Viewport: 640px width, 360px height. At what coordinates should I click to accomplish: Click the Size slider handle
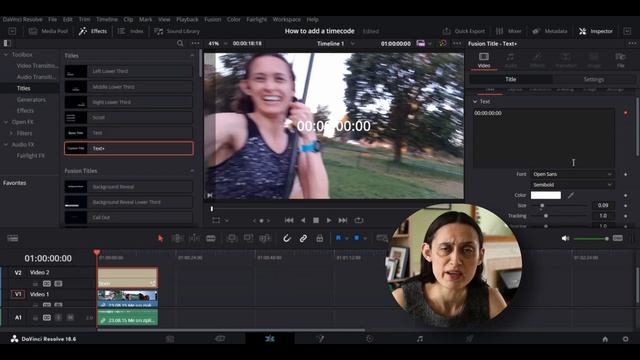542,206
